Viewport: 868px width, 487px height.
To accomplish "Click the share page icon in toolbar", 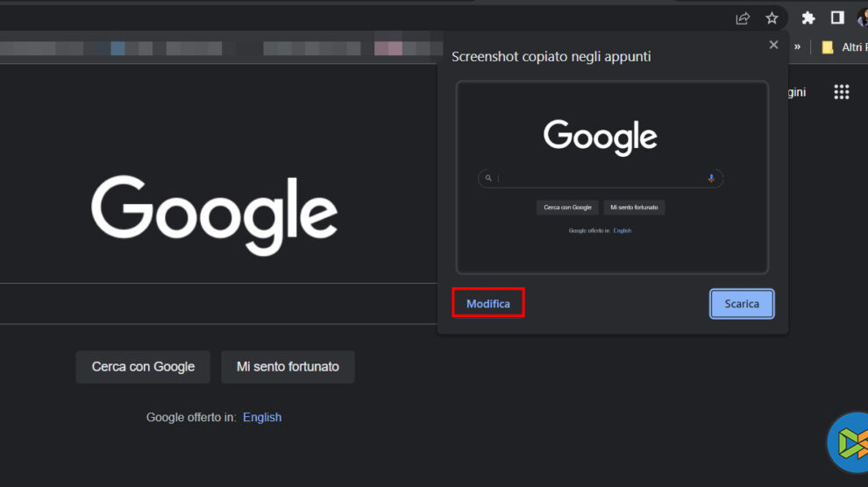I will 743,18.
